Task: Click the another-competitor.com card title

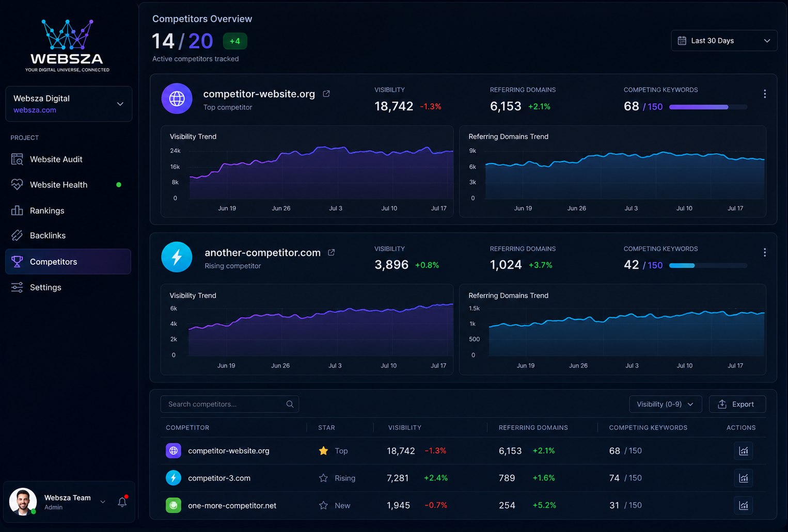Action: coord(263,252)
